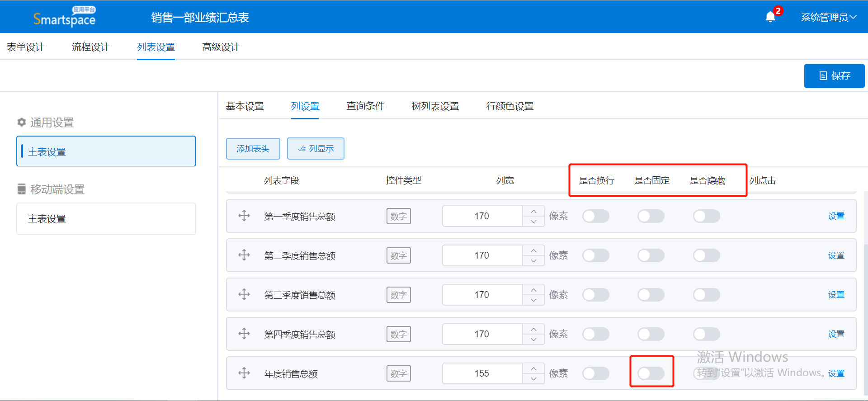Click the 添加表头 button

(x=253, y=149)
